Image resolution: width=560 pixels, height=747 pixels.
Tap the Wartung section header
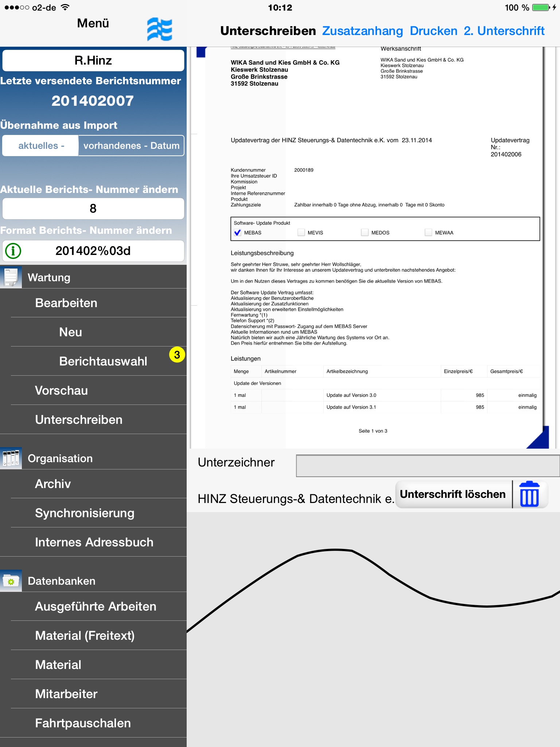click(93, 277)
